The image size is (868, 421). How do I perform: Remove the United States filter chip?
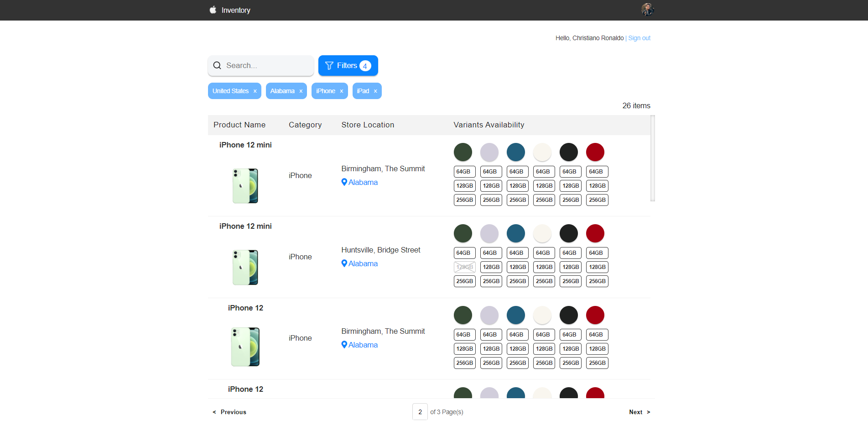[x=255, y=91]
